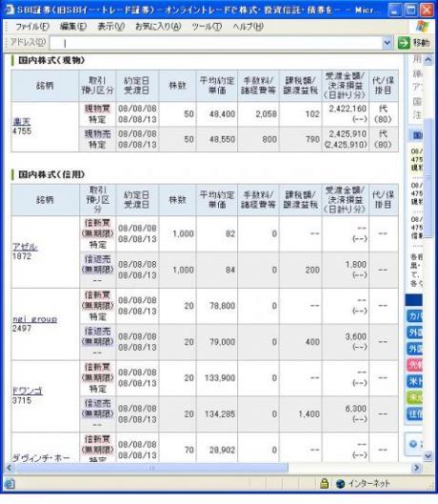Image resolution: width=438 pixels, height=504 pixels.
Task: Click the 1,400 tax amount cell
Action: point(300,414)
